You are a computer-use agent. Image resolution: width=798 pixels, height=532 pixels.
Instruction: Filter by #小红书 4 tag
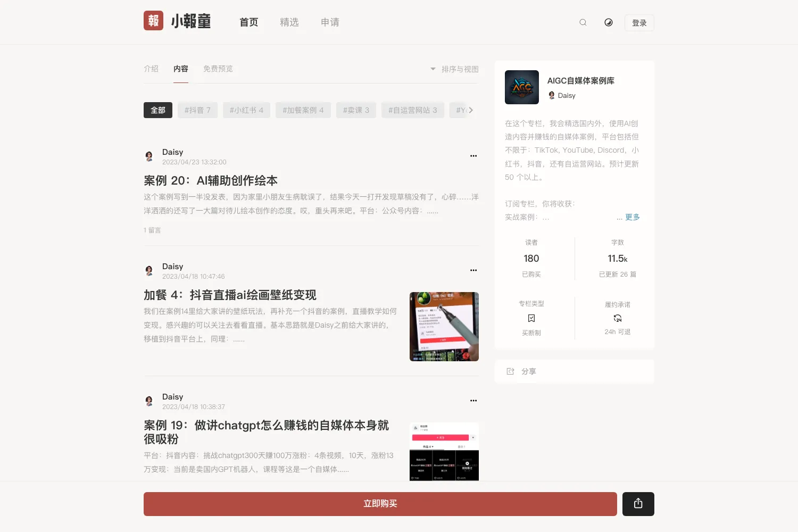coord(246,110)
